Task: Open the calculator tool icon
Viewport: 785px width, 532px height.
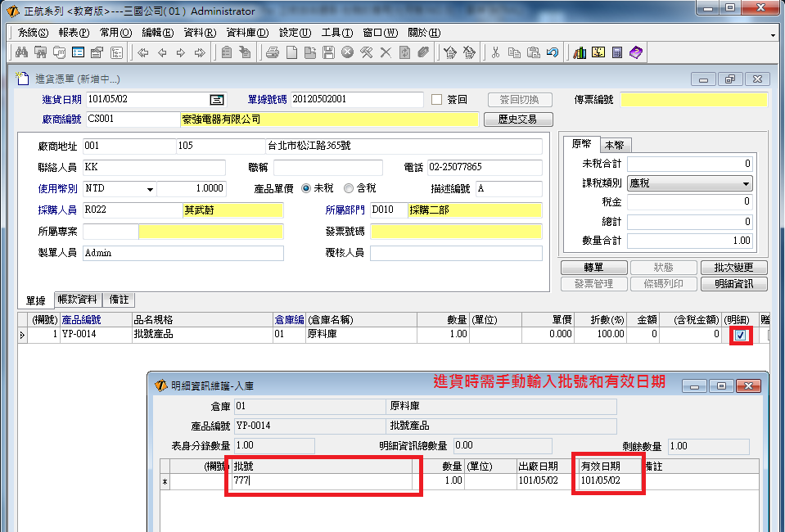Action: (x=617, y=52)
